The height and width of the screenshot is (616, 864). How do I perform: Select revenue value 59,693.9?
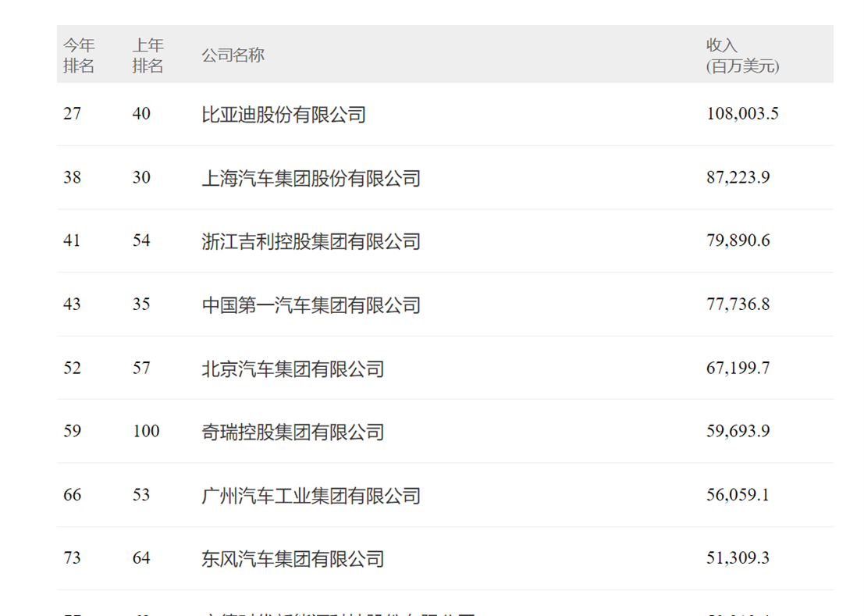(x=738, y=431)
